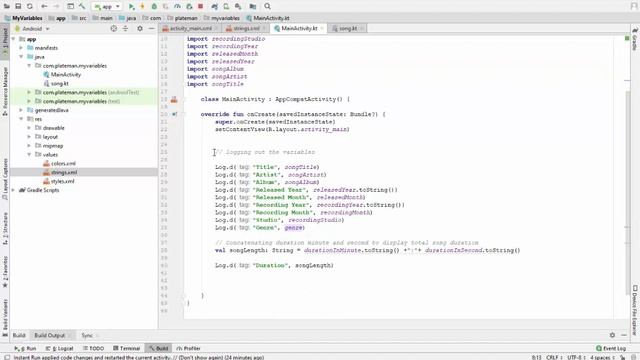Viewport: 640px width, 360px height.
Task: Click the override gutter icon beside onCreate
Action: pos(174,114)
